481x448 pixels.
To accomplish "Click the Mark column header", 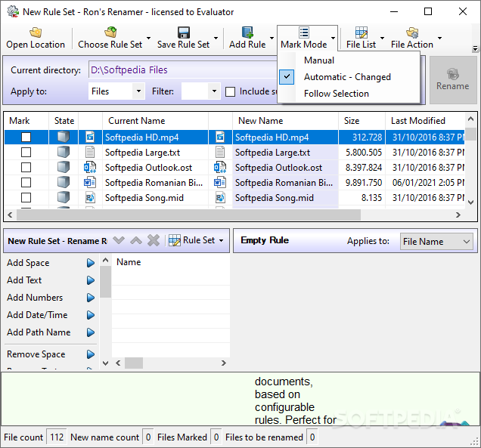I will 26,121.
